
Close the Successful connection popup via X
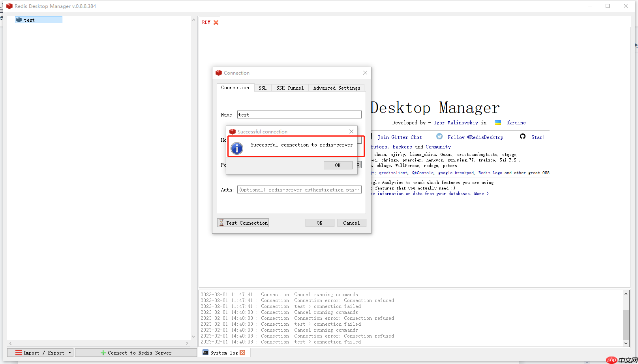point(351,131)
